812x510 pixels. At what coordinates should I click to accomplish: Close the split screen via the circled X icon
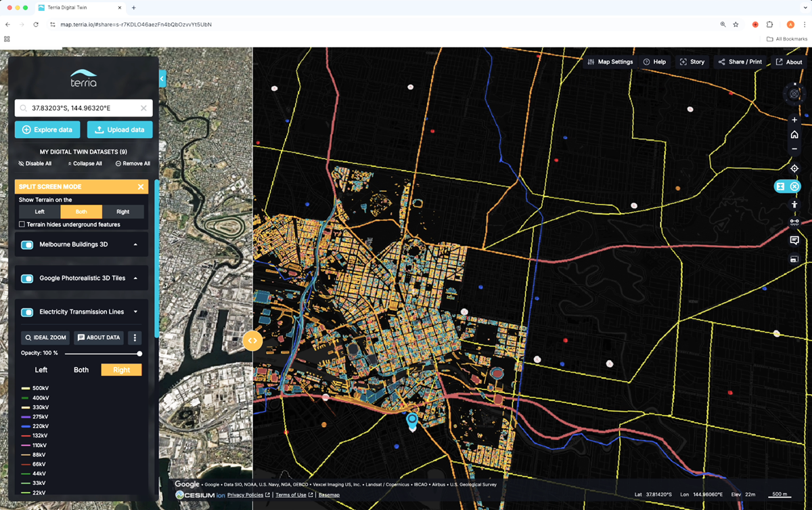[794, 186]
